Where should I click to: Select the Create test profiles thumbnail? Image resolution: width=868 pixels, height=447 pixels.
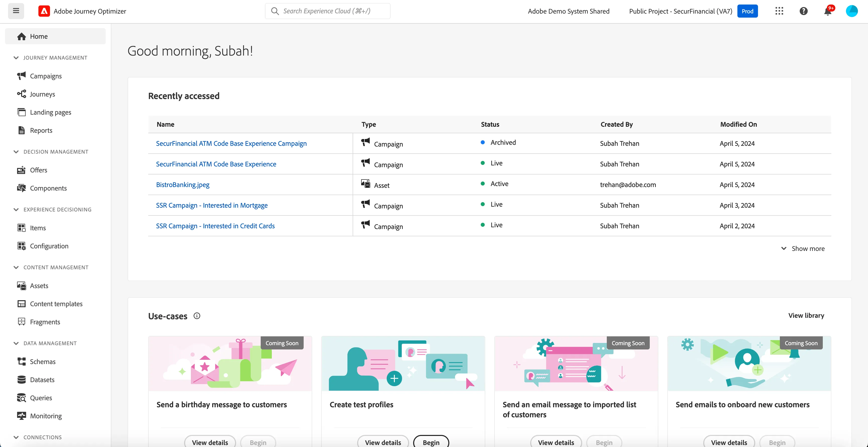tap(403, 364)
